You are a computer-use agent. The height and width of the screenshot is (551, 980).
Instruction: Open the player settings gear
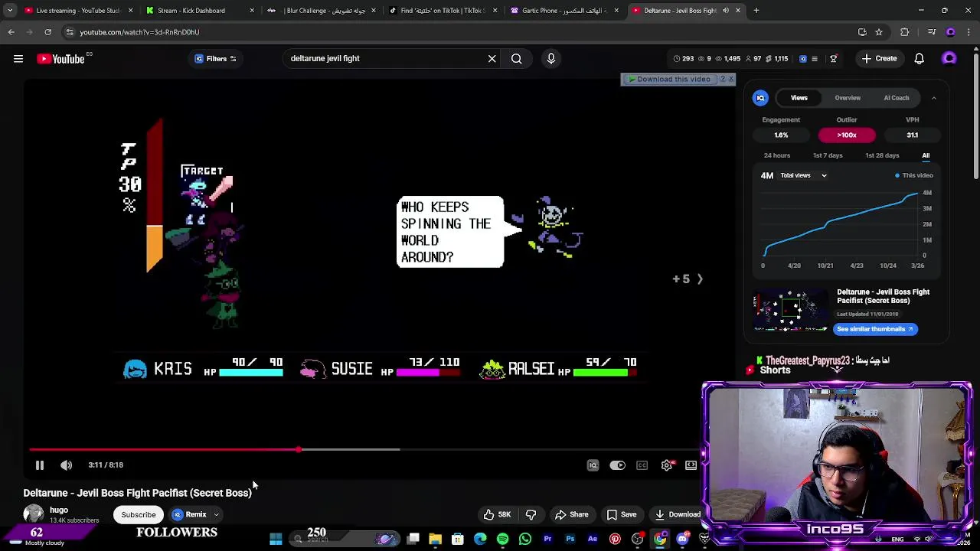pyautogui.click(x=667, y=465)
